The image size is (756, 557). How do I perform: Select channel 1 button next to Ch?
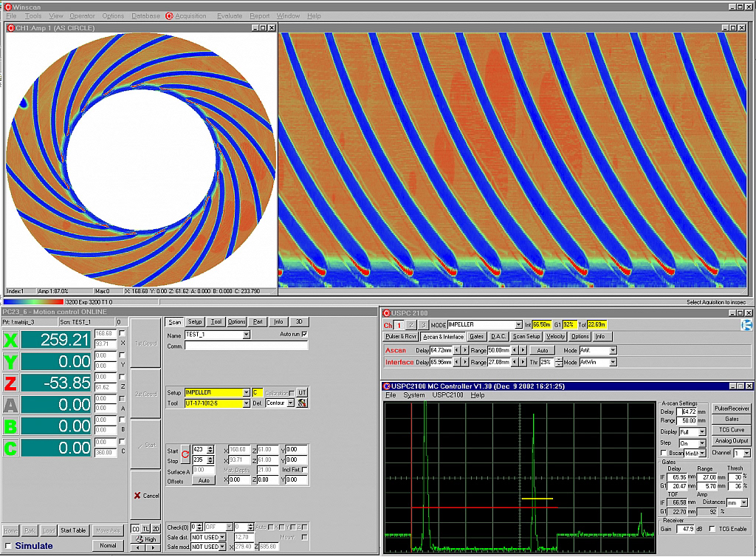399,325
